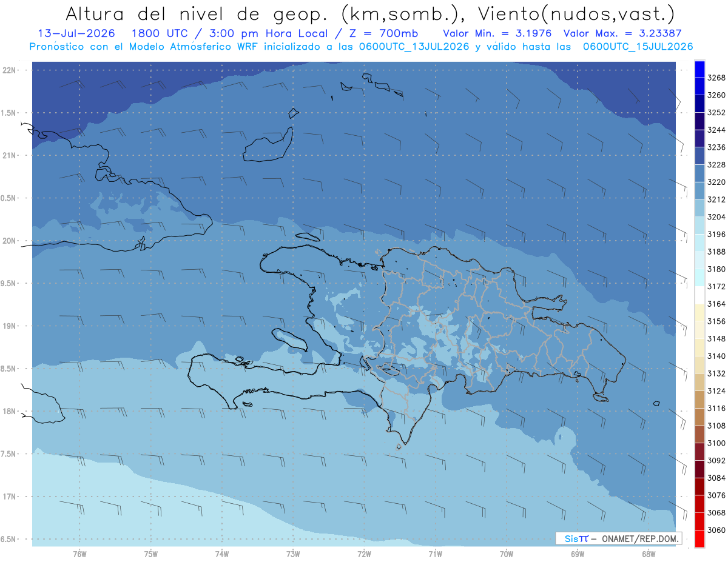Click the "3220" color bar value
The width and height of the screenshot is (728, 562).
(x=716, y=182)
